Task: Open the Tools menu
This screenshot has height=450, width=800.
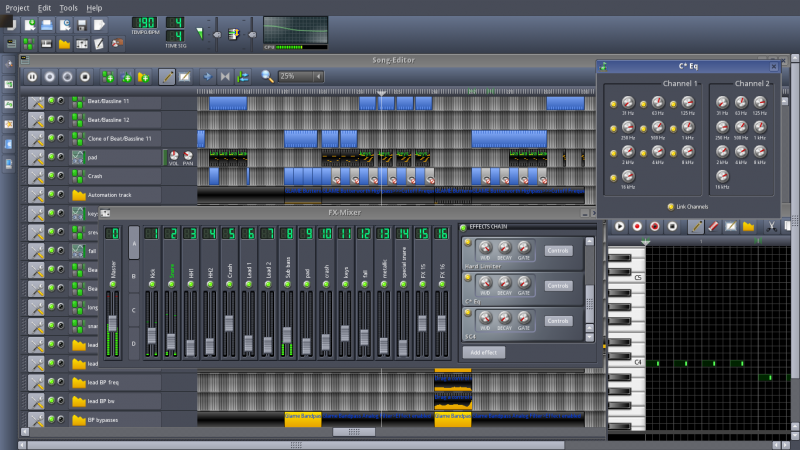Action: click(68, 7)
